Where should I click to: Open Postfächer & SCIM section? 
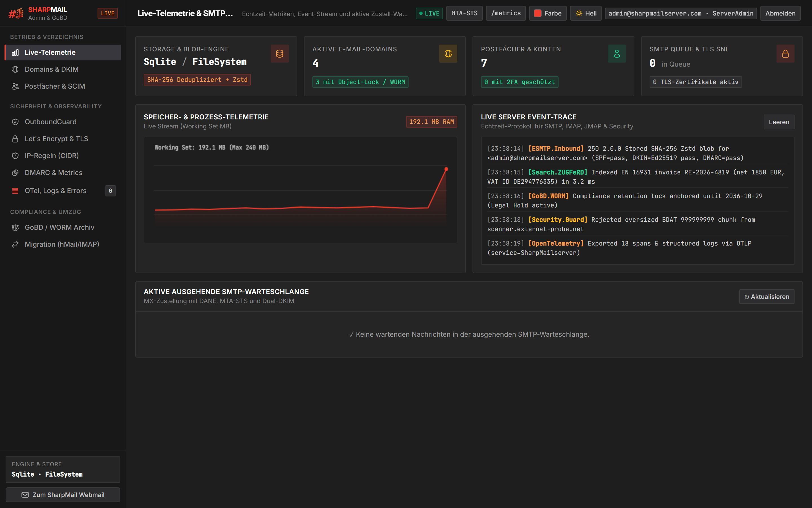pos(63,86)
